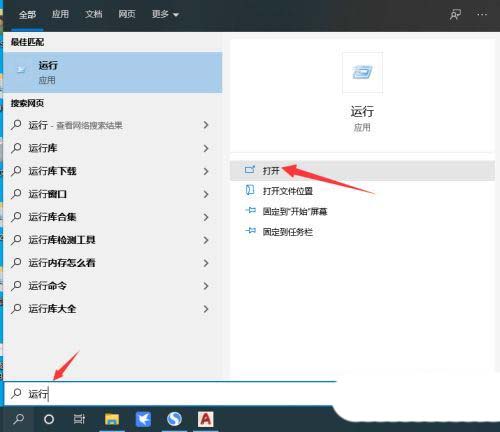Screen dimensions: 500x432
Task: Expand chevron next to 运行库合集
Action: [x=206, y=217]
